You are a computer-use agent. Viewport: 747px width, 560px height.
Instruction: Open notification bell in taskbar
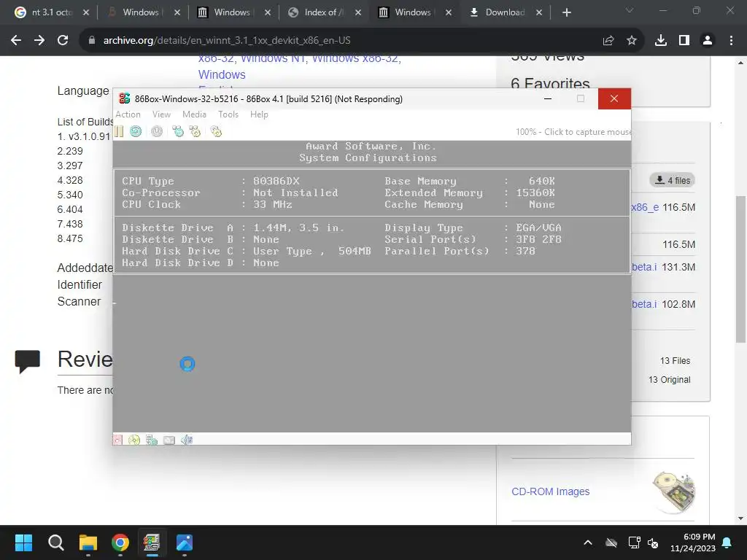point(727,542)
